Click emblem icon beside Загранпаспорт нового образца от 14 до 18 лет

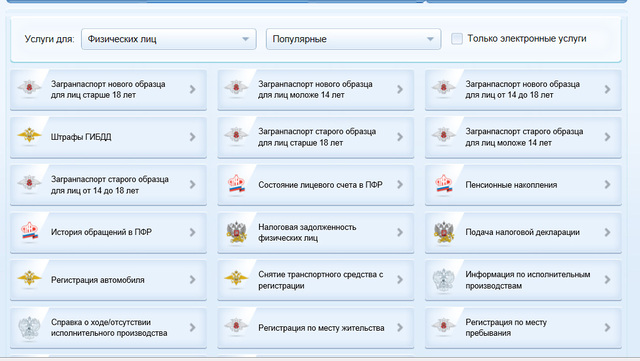pyautogui.click(x=444, y=87)
